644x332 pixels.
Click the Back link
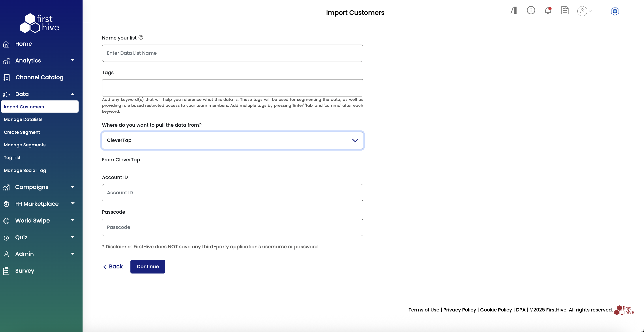coord(113,266)
